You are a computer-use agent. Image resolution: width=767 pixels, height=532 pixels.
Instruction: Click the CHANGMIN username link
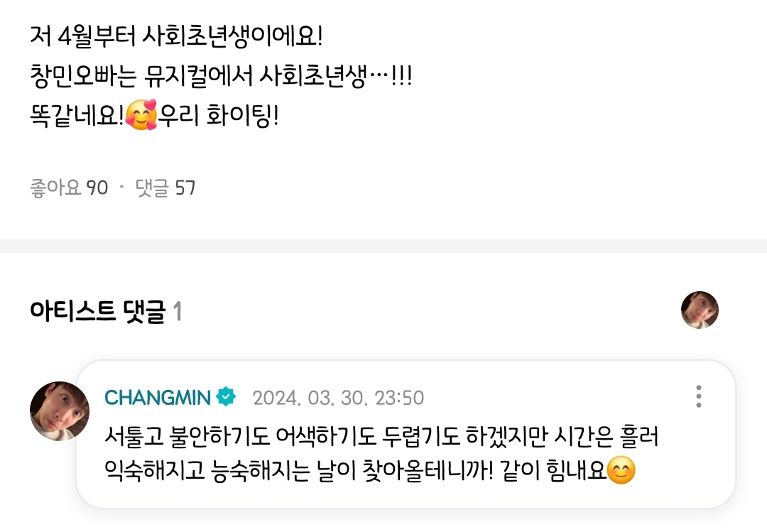[x=158, y=398]
